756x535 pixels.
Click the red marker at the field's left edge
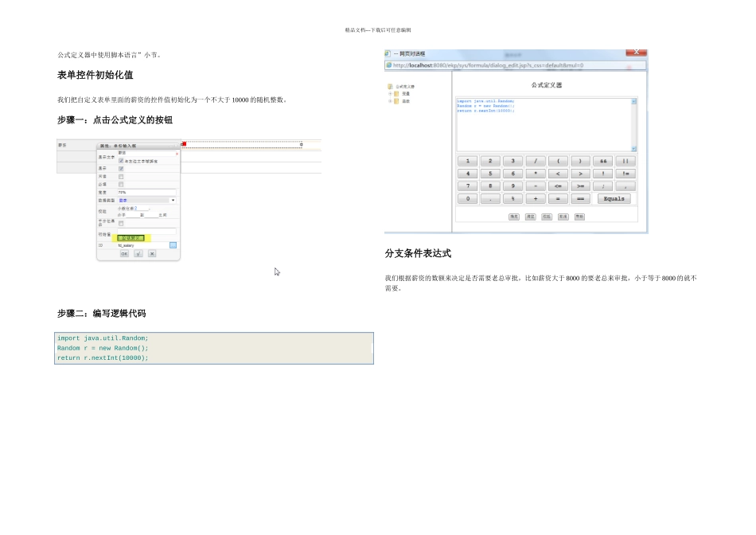(x=184, y=144)
